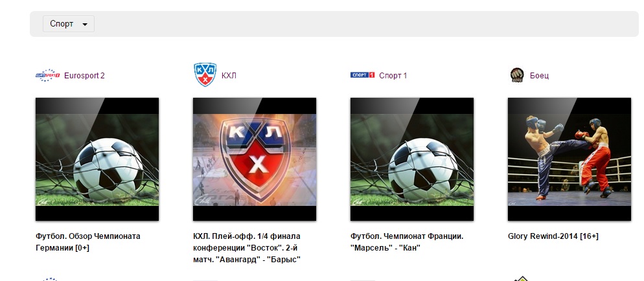Open Glory Rewind-2014 program title
This screenshot has width=644, height=281.
pyautogui.click(x=553, y=236)
